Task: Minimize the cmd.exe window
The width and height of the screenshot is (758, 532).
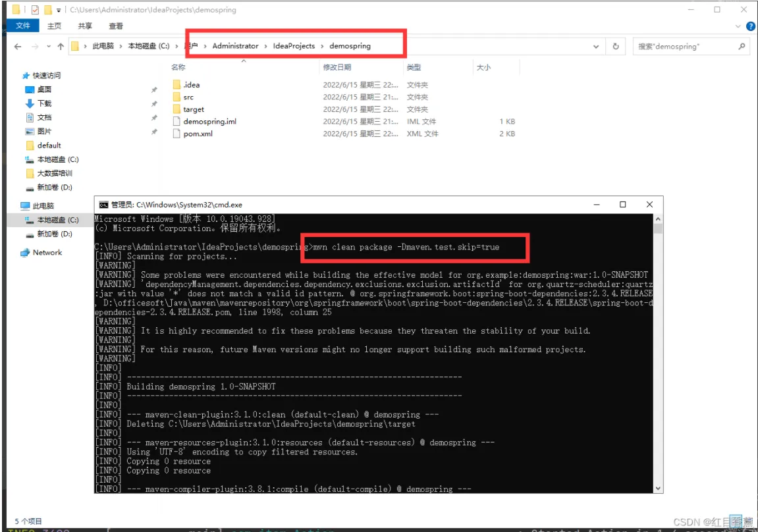Action: coord(597,205)
